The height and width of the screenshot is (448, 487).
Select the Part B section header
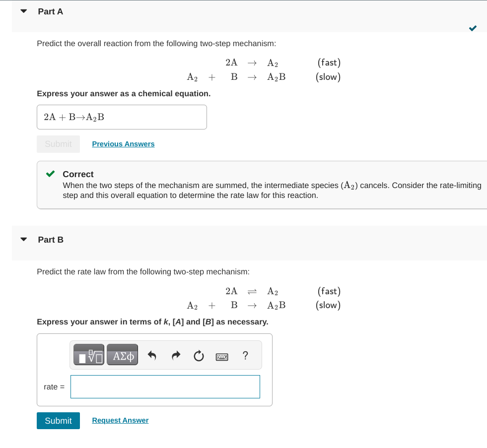click(x=51, y=239)
